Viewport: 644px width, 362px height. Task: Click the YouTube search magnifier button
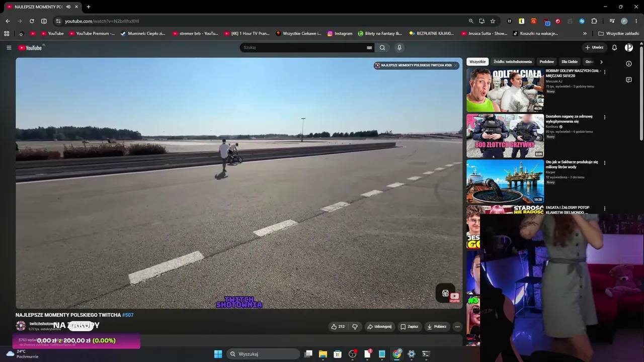click(x=382, y=48)
